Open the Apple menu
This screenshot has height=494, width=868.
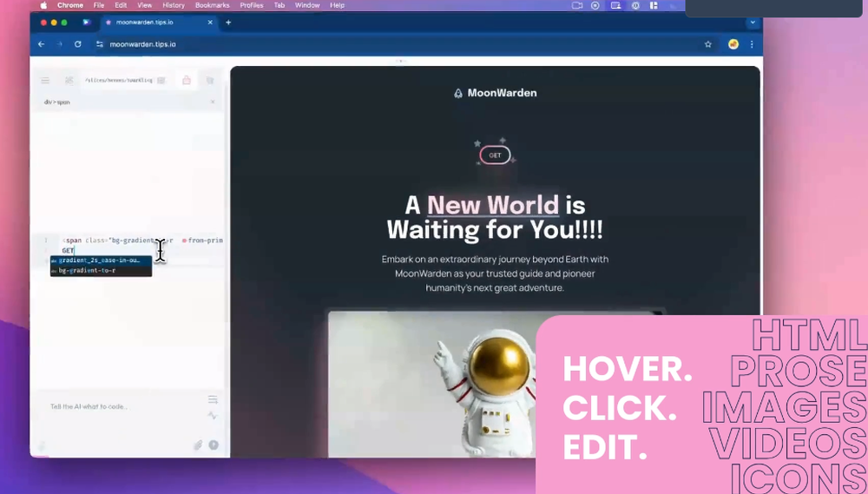43,5
